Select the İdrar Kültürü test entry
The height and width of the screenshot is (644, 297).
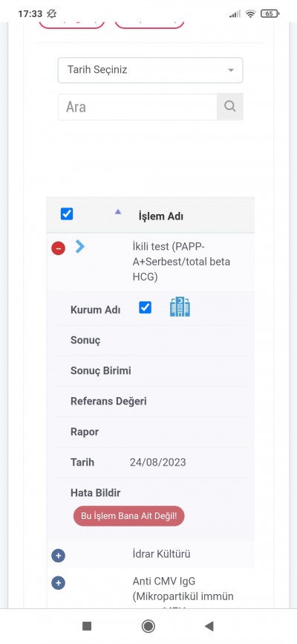161,554
